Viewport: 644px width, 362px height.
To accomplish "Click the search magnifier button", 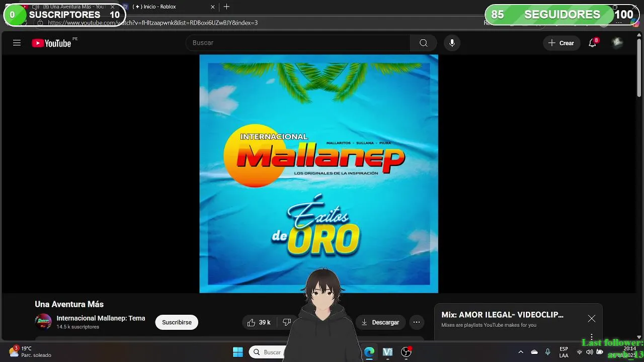I will click(424, 43).
